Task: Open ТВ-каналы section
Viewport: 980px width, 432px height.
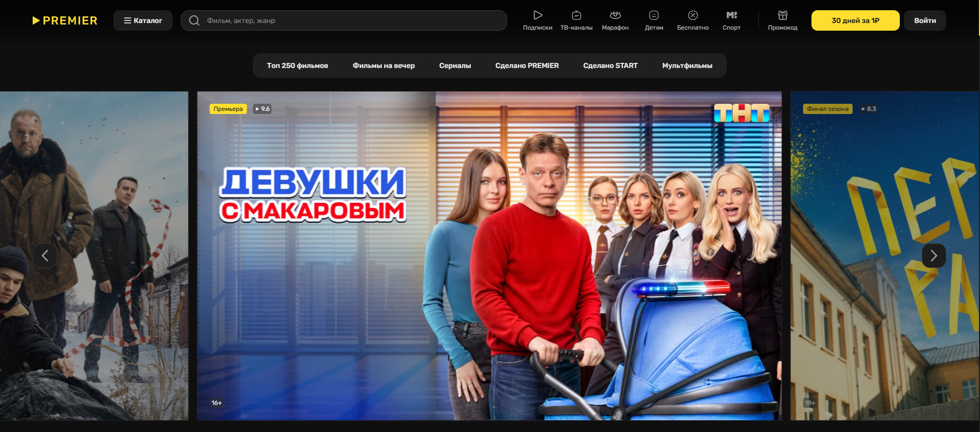Action: (x=577, y=20)
